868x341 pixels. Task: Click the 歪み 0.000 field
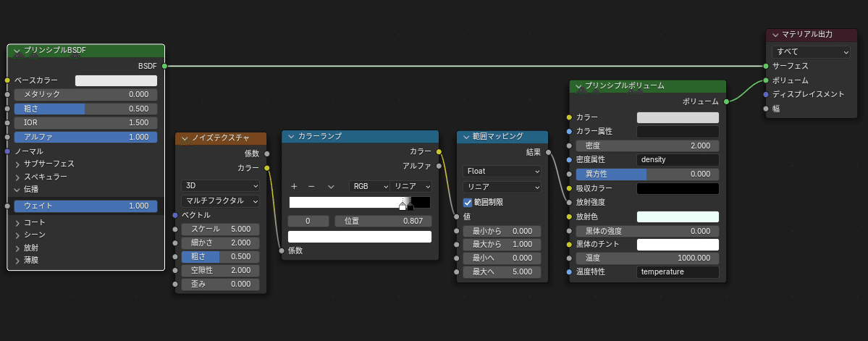click(x=220, y=285)
